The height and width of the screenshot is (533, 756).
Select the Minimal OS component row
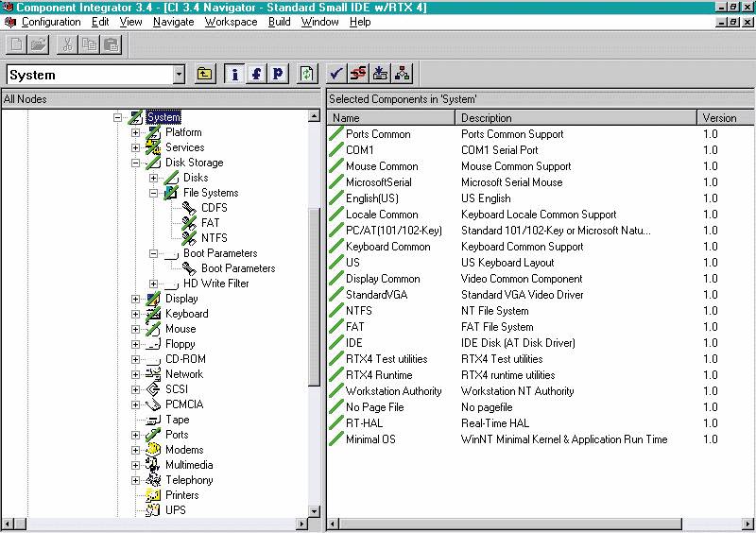(540, 439)
